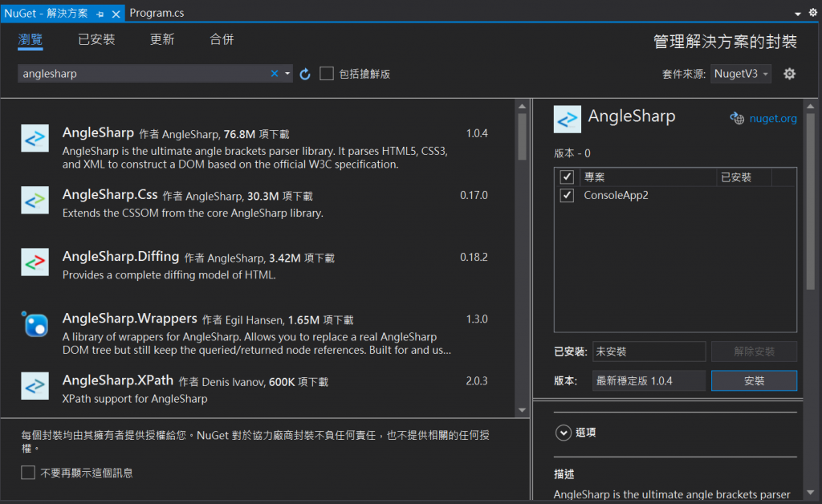Click version 0.18.2 of AngleSharp.Diffing
Viewport: 822px width, 504px height.
[x=474, y=258]
